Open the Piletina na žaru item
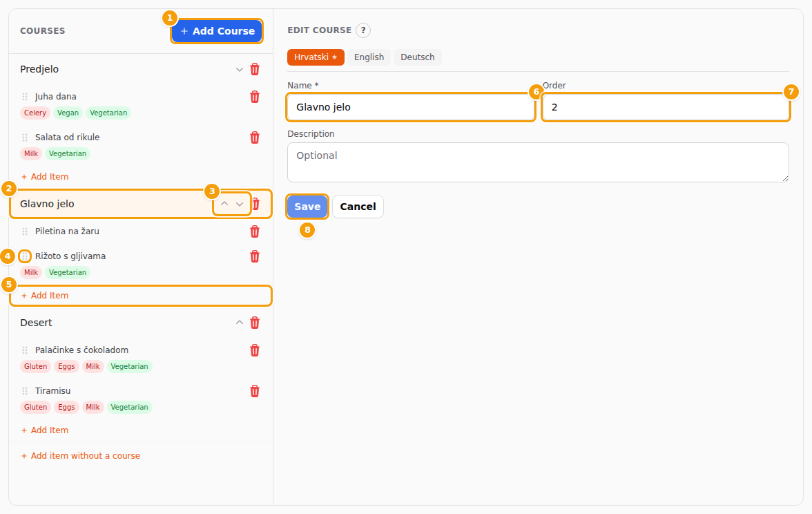This screenshot has height=514, width=812. coord(68,231)
